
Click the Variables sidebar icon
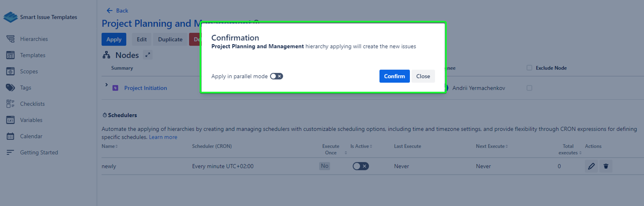[10, 120]
